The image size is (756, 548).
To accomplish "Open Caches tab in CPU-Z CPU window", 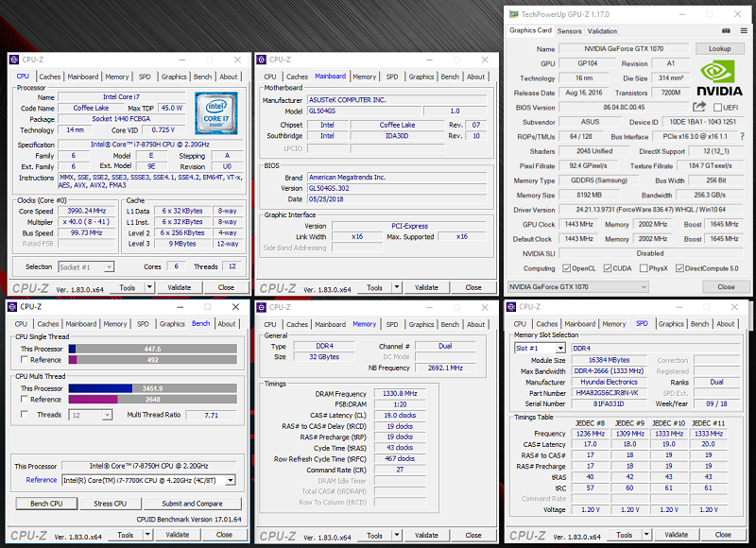I will pos(50,77).
